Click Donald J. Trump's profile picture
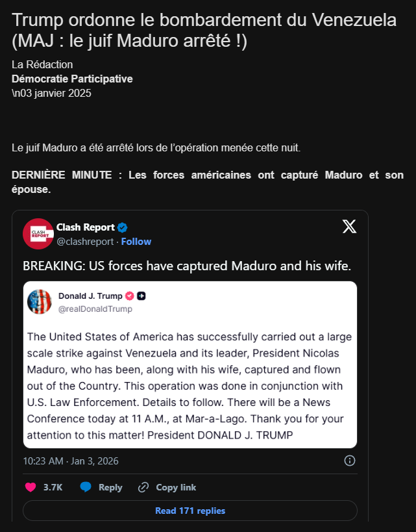Image resolution: width=416 pixels, height=532 pixels. 39,302
